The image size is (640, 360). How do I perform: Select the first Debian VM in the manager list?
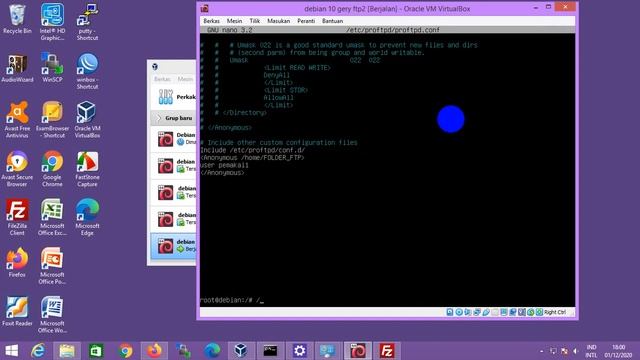click(173, 139)
